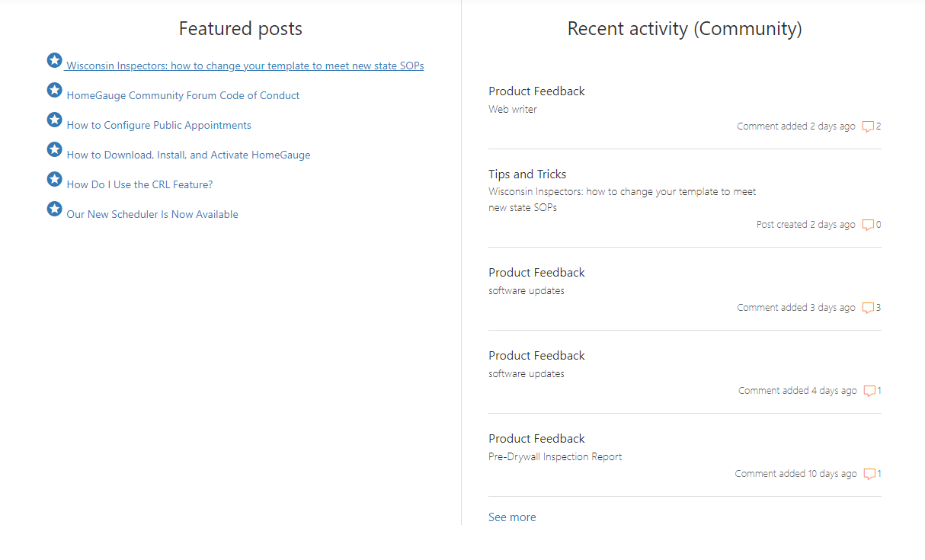
Task: Click star icon beside Configure Public Appointments
Action: (x=54, y=120)
